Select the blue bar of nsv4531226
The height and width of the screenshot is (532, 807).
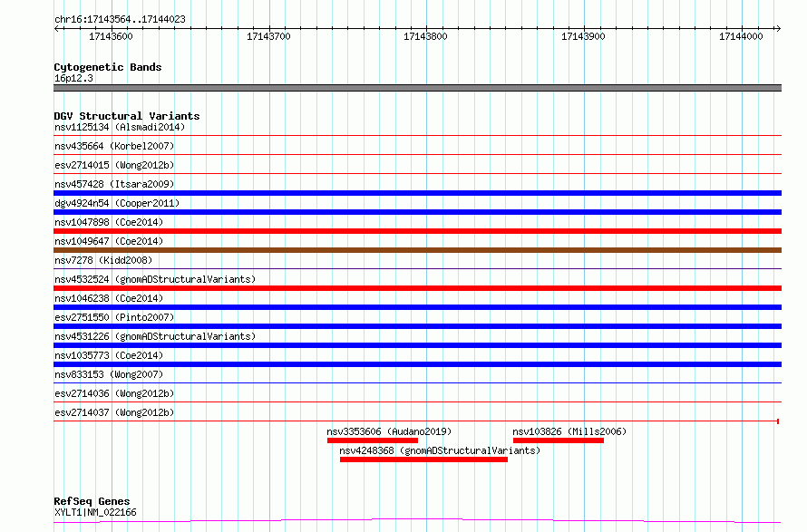(417, 345)
